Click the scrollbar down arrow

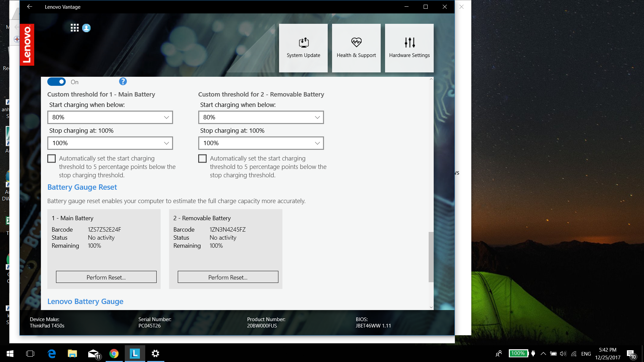431,307
